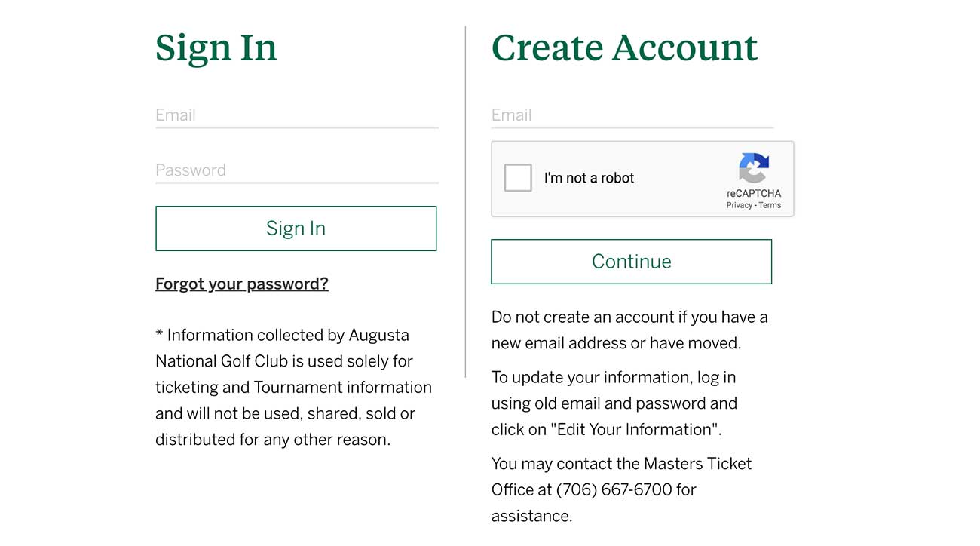Screen dimensions: 980x546
Task: Open the "Forgot your password?" link
Action: click(x=242, y=284)
